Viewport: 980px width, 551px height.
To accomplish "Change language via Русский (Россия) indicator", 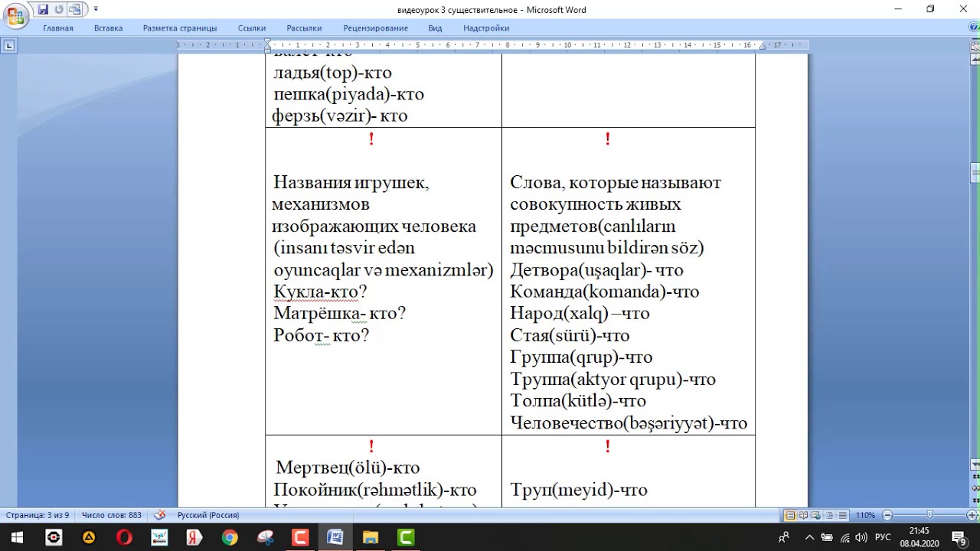I will coord(208,515).
